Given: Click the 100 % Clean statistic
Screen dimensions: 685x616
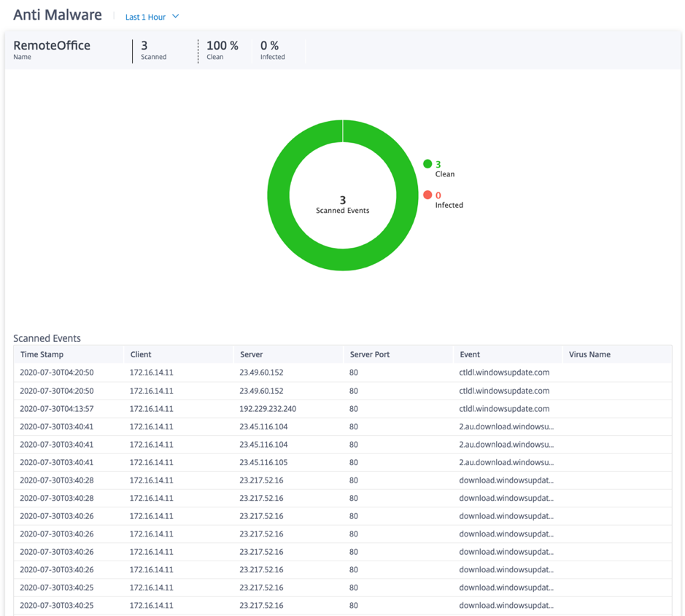Looking at the screenshot, I should click(222, 50).
